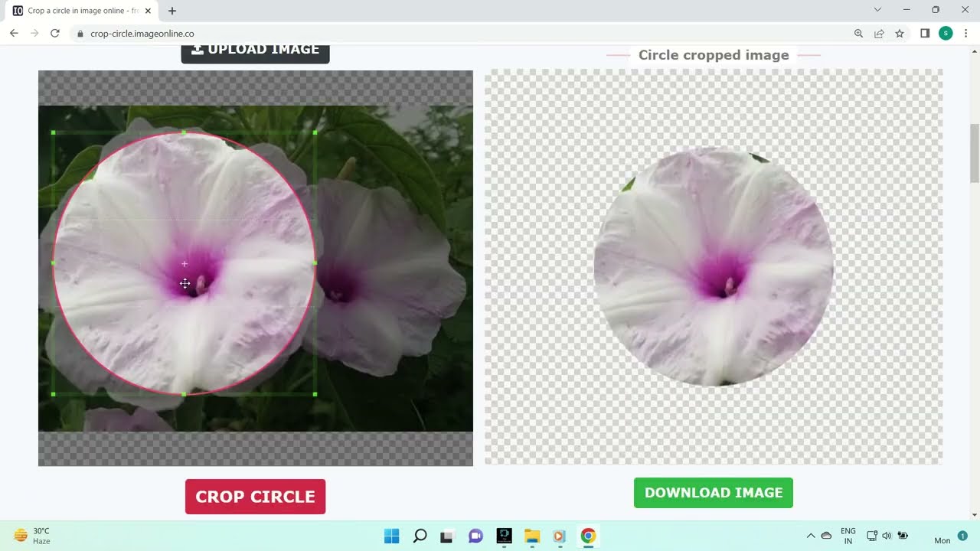The width and height of the screenshot is (980, 551).
Task: Click the share page icon
Action: click(879, 34)
